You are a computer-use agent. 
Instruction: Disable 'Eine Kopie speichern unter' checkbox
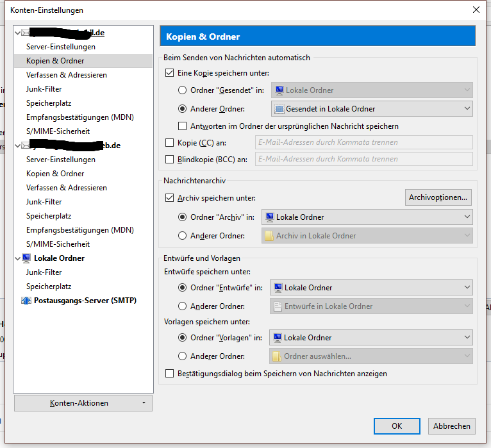(x=170, y=73)
